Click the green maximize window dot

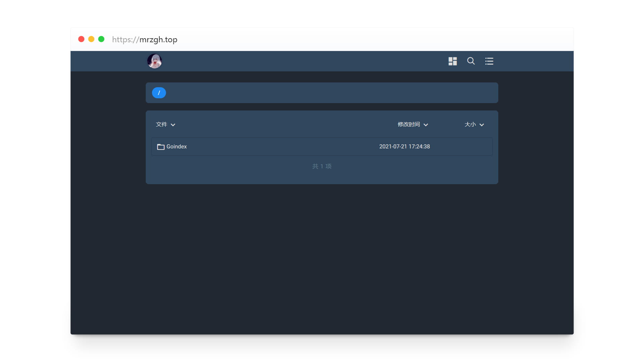tap(101, 39)
